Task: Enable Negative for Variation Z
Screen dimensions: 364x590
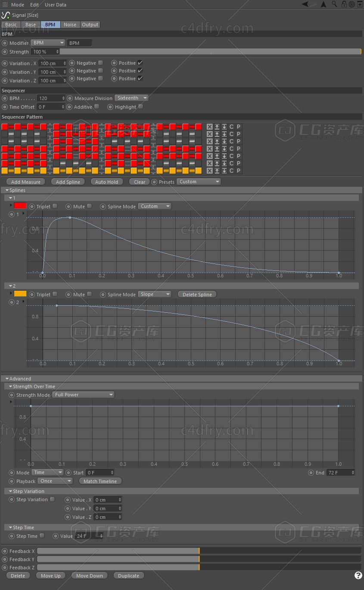Action: point(100,78)
